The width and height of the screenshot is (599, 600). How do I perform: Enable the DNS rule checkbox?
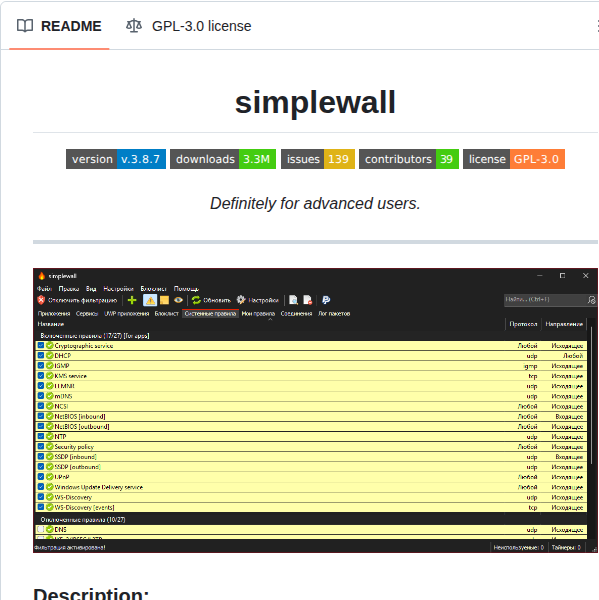point(41,530)
